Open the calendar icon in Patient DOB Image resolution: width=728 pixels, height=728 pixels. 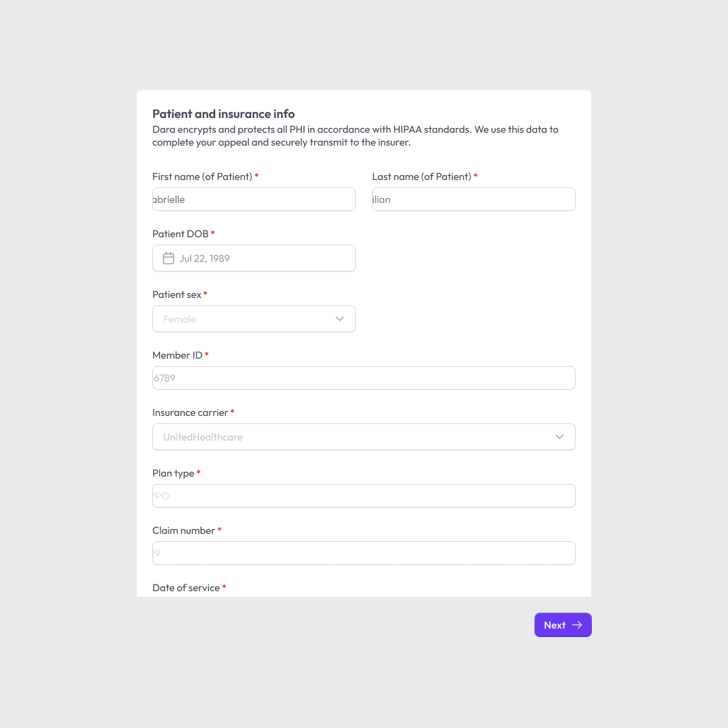[169, 258]
